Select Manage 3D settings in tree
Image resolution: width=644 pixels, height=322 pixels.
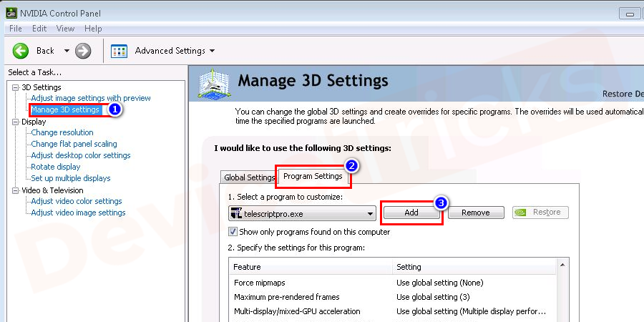pos(65,109)
